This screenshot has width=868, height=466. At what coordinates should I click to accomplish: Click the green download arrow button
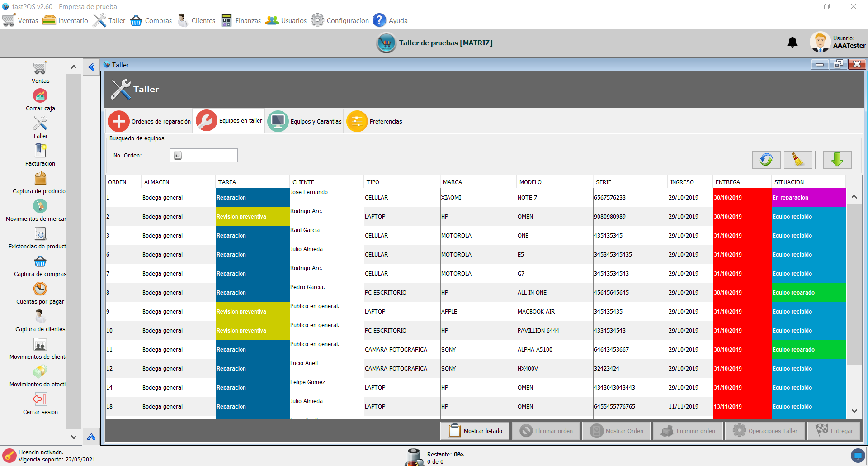837,160
